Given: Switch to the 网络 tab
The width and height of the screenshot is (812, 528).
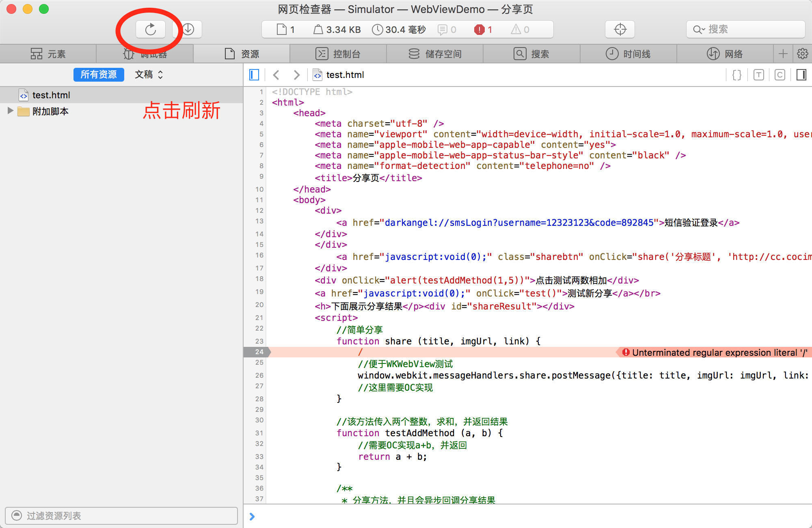Looking at the screenshot, I should (x=725, y=54).
